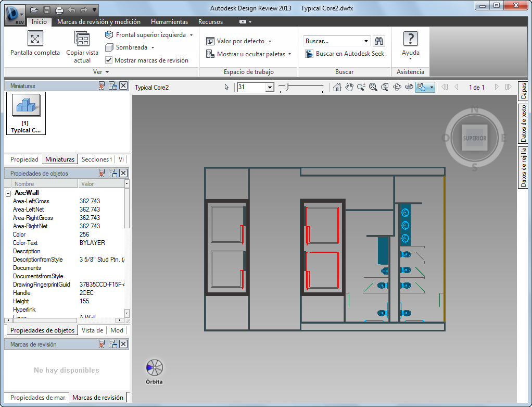Click the Marcas de revisión palette float icon
532x407 pixels.
(x=112, y=344)
